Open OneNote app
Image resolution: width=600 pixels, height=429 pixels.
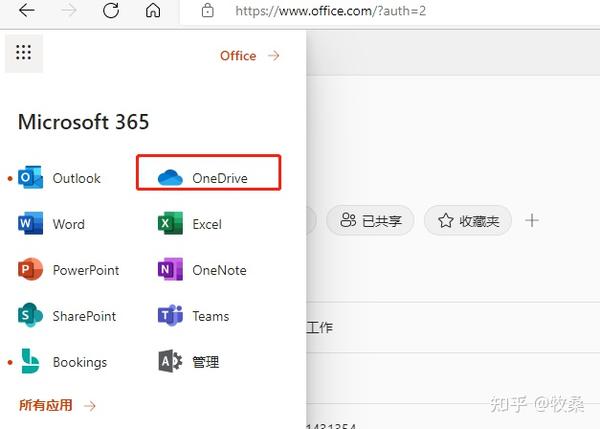(x=202, y=270)
